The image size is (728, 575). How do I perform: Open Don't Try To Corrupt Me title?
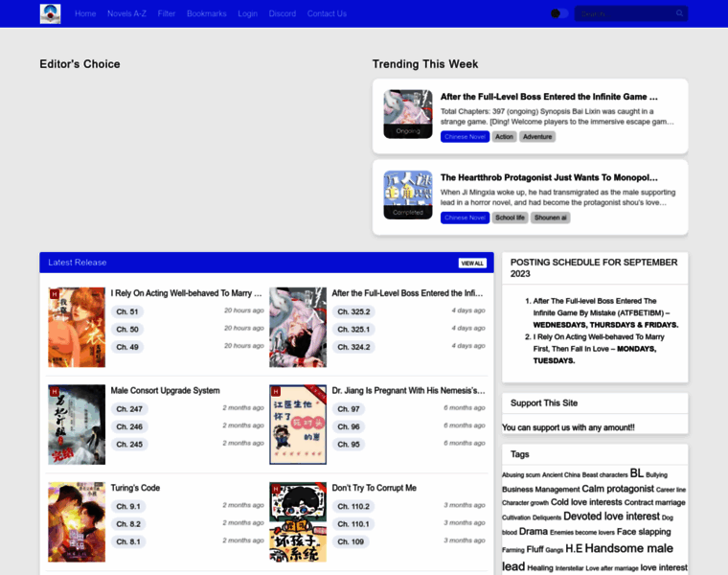(x=375, y=488)
